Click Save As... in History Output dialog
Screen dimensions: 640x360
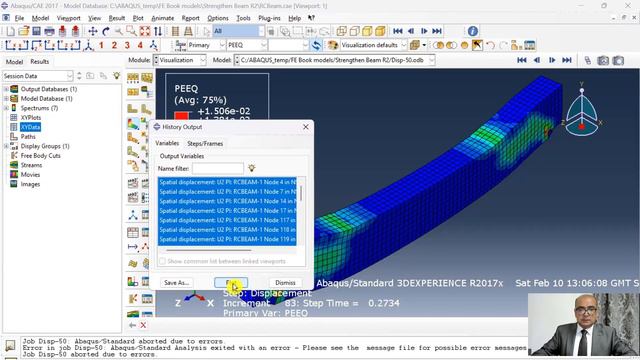click(176, 282)
